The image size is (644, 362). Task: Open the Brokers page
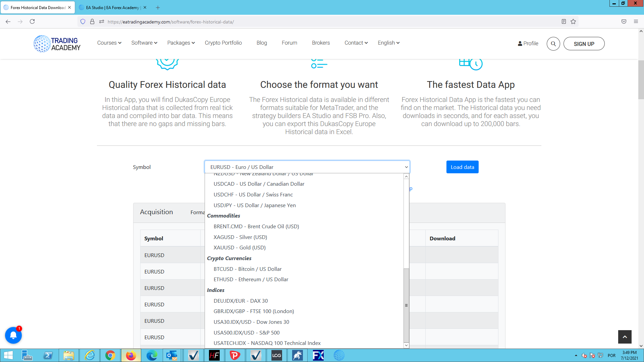321,43
